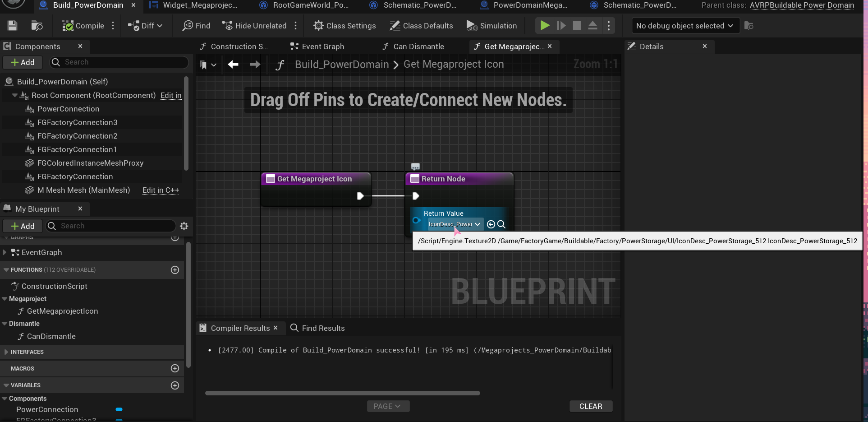Click Build_PowerDomain breadcrumb
Viewport: 868px width, 422px height.
pyautogui.click(x=342, y=65)
